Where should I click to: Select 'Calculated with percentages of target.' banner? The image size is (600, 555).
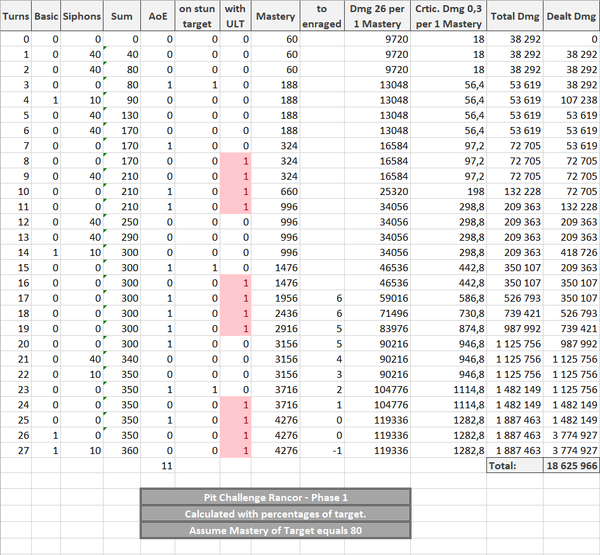pos(275,513)
